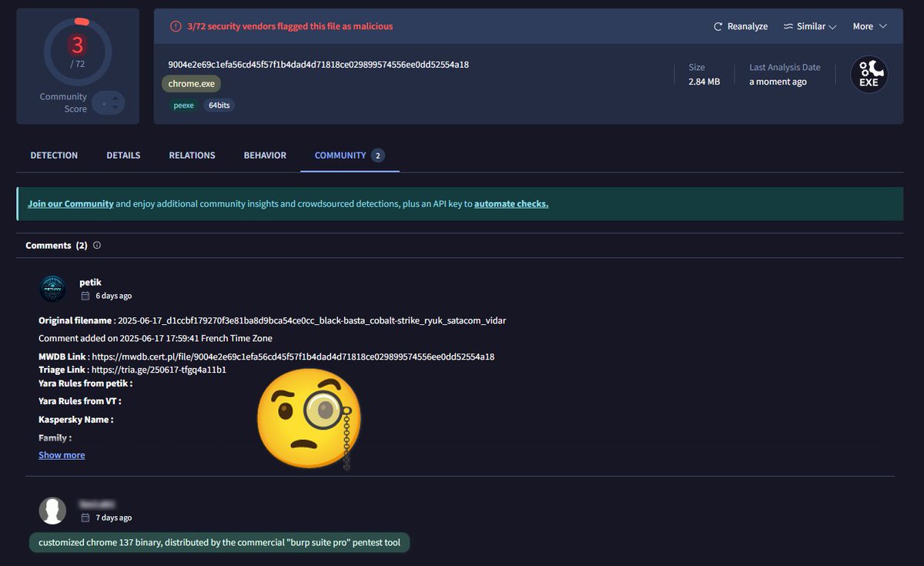Click the 3/72 detection score gauge
Viewport: 924px width, 566px height.
(x=78, y=52)
